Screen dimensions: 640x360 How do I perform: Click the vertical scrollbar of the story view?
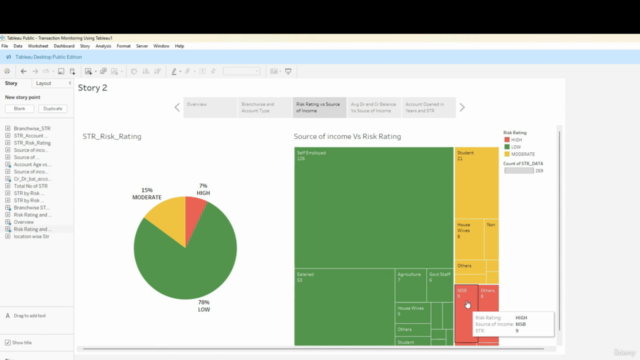(x=560, y=231)
